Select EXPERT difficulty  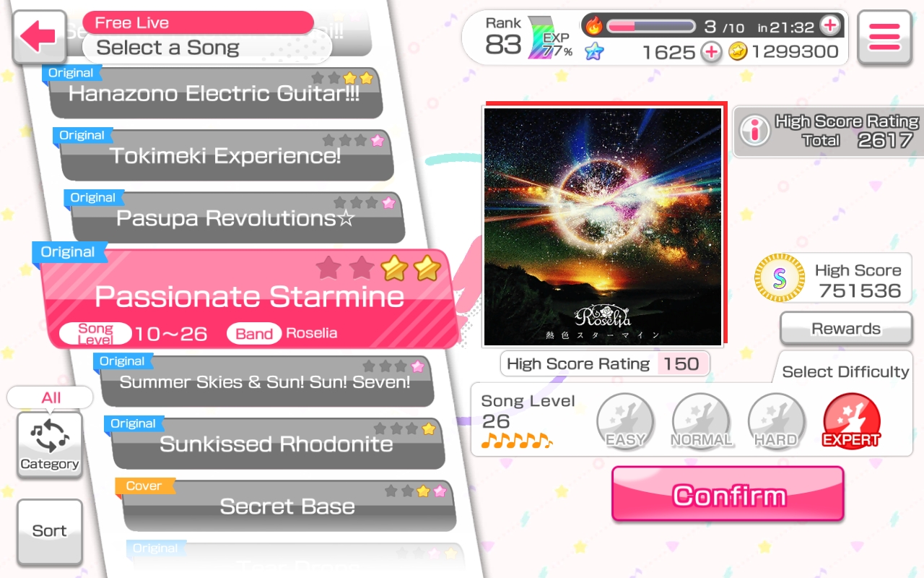[x=852, y=422]
